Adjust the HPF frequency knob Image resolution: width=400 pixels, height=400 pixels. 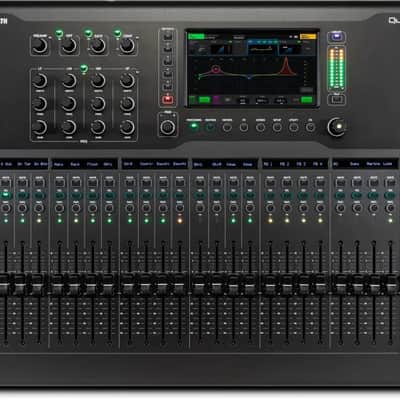[x=69, y=46]
